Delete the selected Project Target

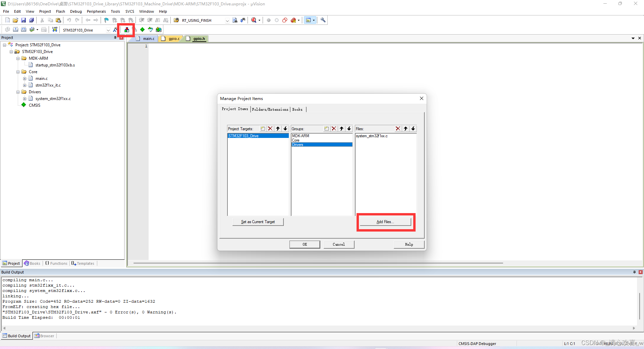[270, 129]
